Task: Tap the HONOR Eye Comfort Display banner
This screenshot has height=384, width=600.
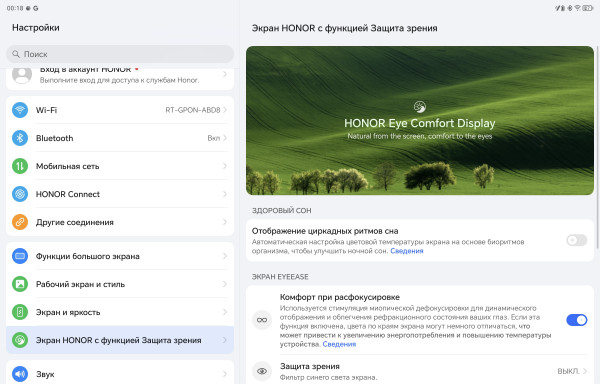Action: pyautogui.click(x=420, y=120)
